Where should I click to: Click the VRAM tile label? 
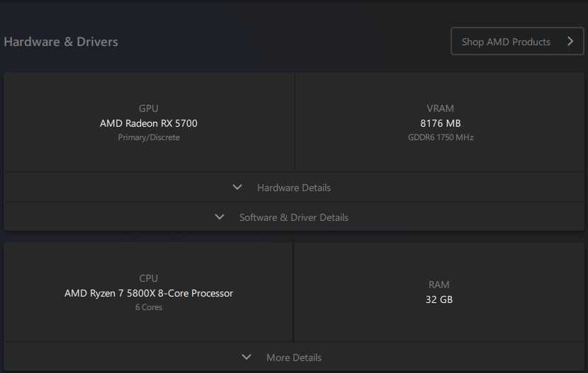(440, 108)
